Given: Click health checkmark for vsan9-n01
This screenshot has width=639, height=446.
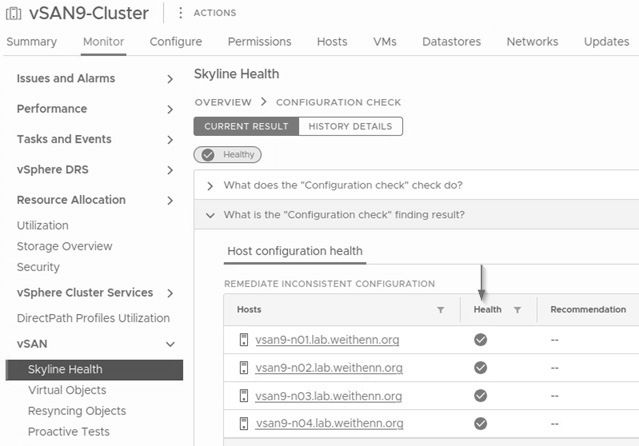Looking at the screenshot, I should pos(480,340).
